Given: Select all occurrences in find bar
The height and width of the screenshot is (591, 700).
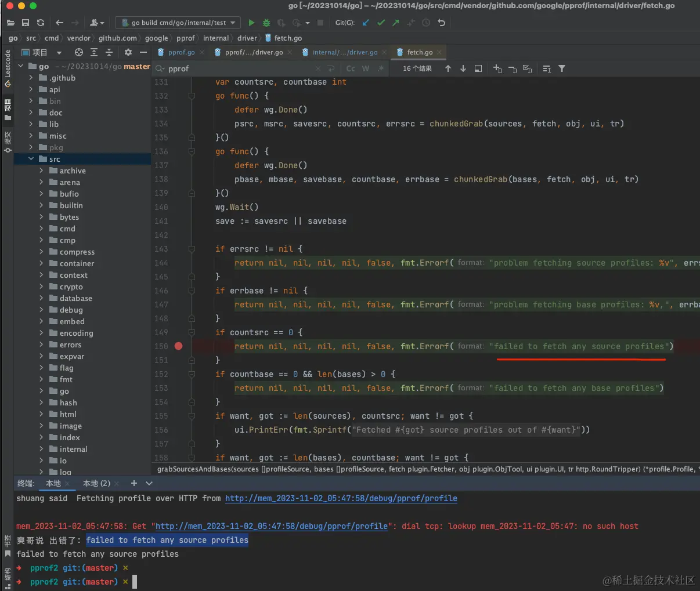Looking at the screenshot, I should pyautogui.click(x=528, y=68).
